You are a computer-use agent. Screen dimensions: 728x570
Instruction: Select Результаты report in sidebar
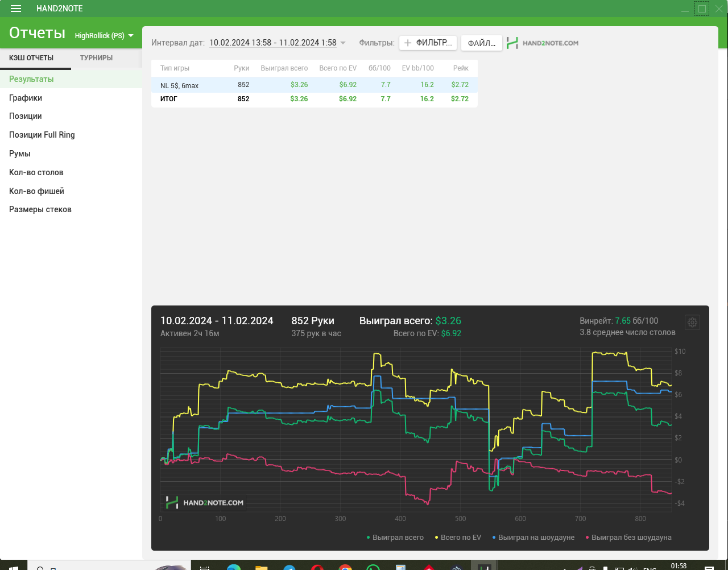[x=71, y=79]
